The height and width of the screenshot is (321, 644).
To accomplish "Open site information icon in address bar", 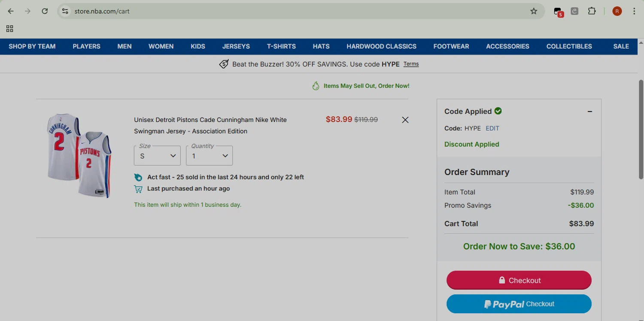I will 65,11.
